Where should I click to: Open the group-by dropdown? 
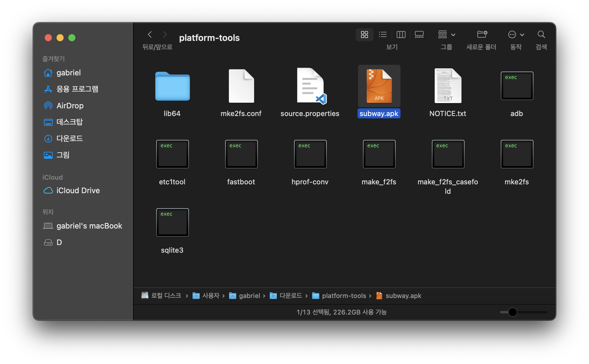click(x=446, y=35)
